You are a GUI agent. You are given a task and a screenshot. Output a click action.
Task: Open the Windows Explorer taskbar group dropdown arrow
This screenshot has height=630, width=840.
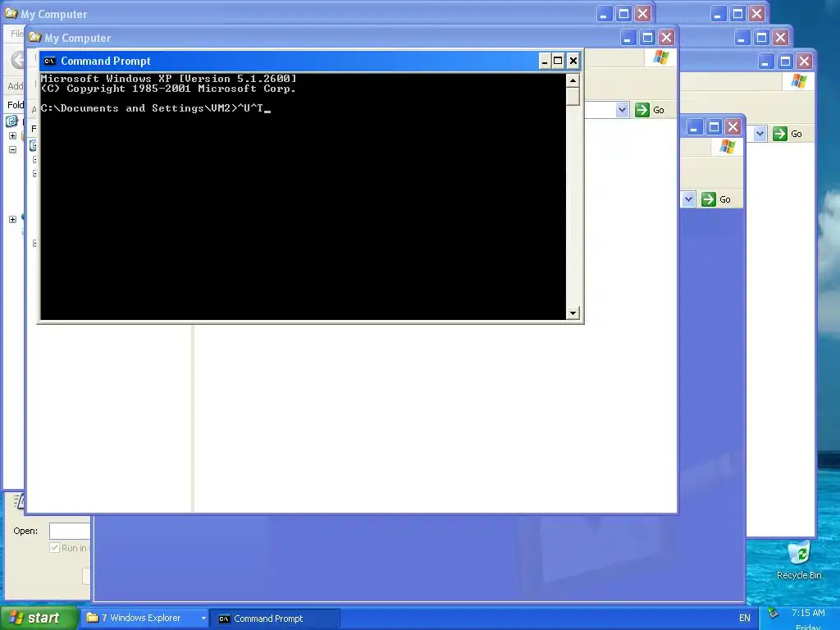(x=203, y=619)
